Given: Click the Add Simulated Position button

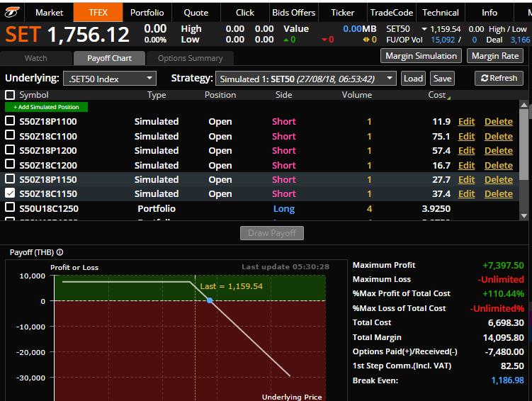Looking at the screenshot, I should [x=46, y=107].
